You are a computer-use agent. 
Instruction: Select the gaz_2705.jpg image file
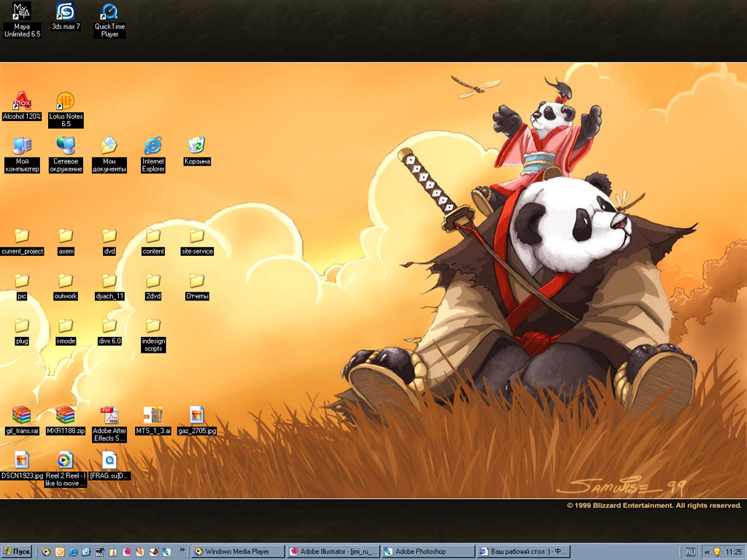pyautogui.click(x=197, y=421)
